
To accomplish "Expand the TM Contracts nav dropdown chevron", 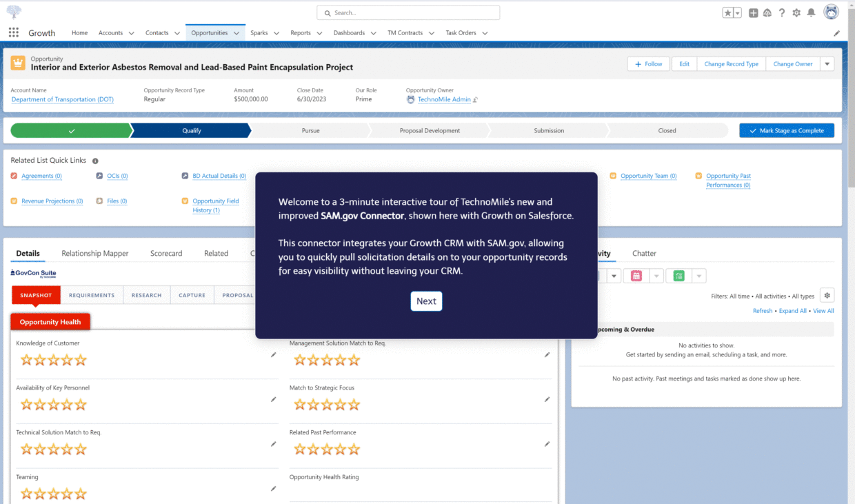I will pyautogui.click(x=431, y=33).
